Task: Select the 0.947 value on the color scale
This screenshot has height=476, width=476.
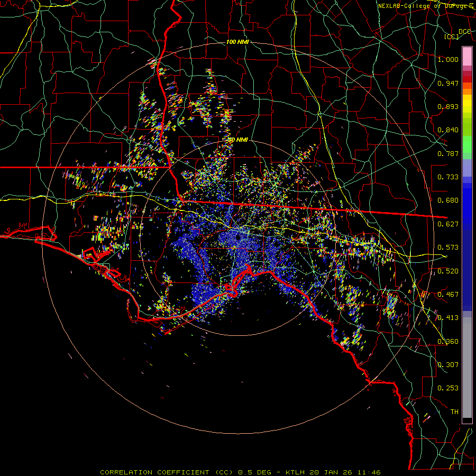Action: 448,83
